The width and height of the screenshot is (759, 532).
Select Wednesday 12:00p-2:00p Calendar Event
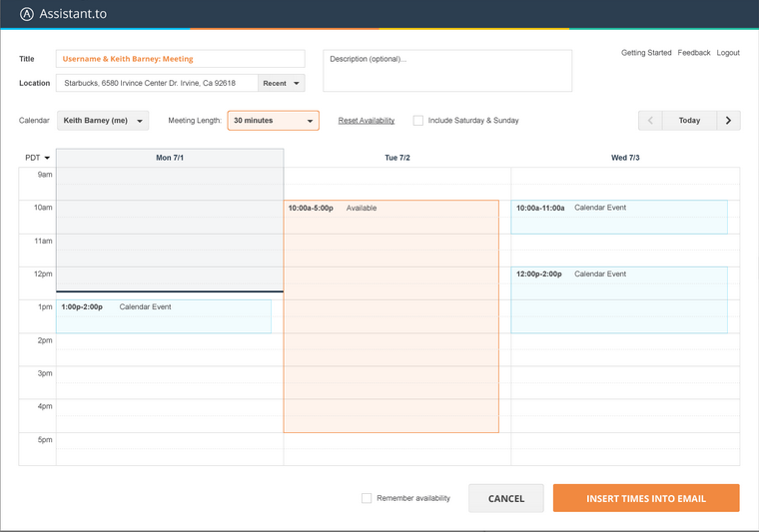[619, 299]
